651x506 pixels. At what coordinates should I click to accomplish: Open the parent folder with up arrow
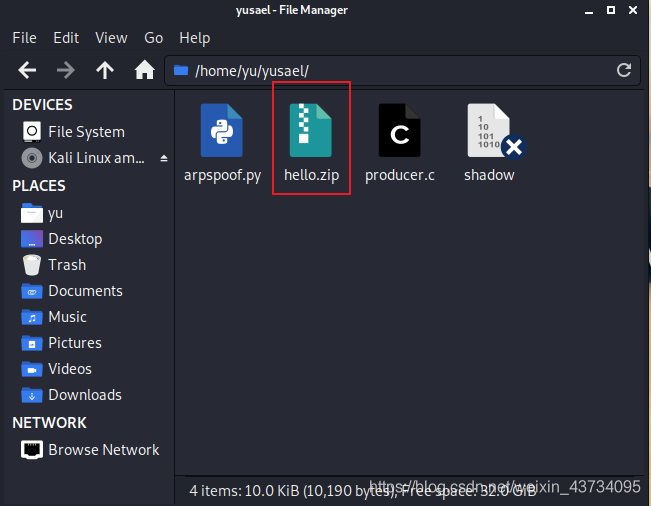105,70
